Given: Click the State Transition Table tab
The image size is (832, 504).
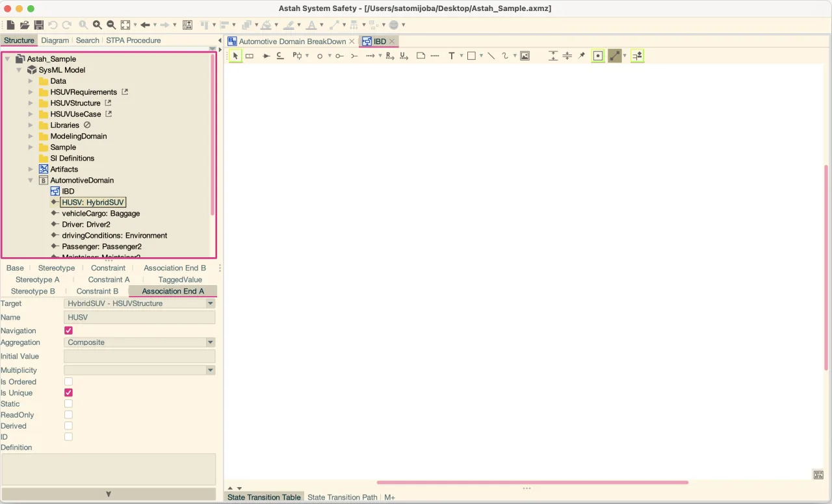Looking at the screenshot, I should (x=264, y=498).
